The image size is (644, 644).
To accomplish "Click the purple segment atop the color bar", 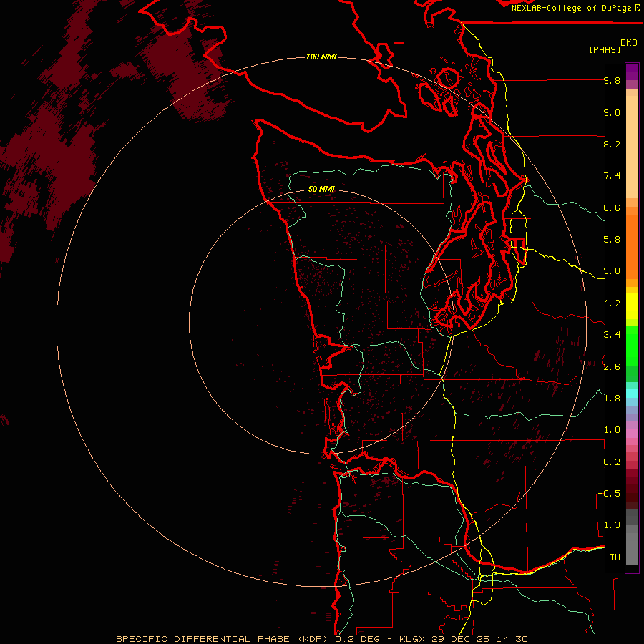I will click(632, 72).
